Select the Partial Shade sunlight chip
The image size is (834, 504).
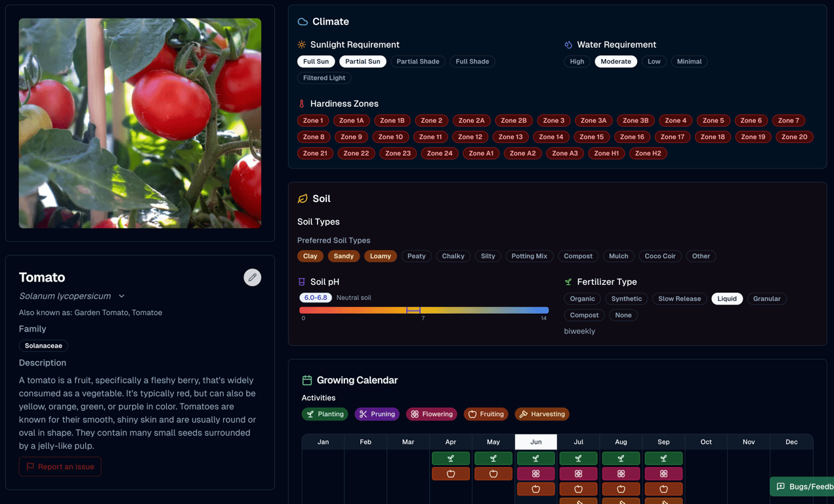(418, 62)
